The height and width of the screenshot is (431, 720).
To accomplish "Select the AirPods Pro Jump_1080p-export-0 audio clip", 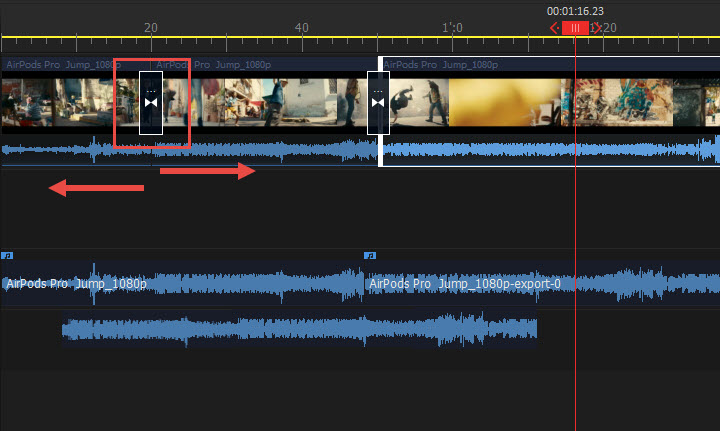I will pos(542,283).
